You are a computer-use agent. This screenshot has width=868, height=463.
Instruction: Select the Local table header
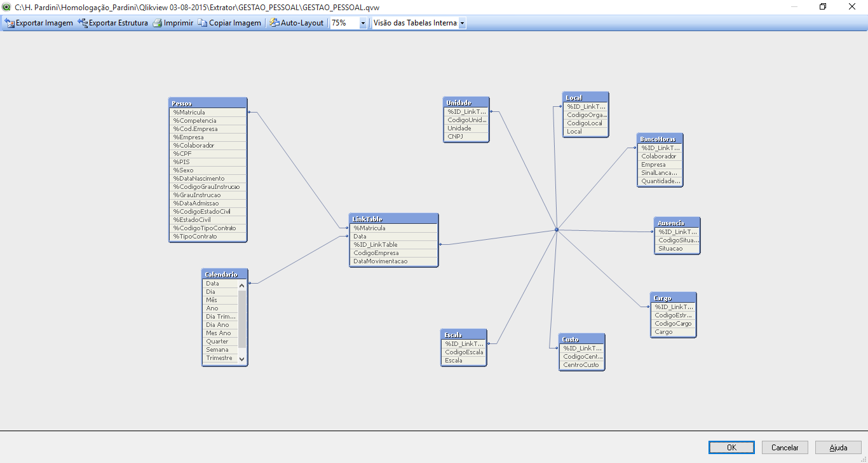click(x=585, y=97)
